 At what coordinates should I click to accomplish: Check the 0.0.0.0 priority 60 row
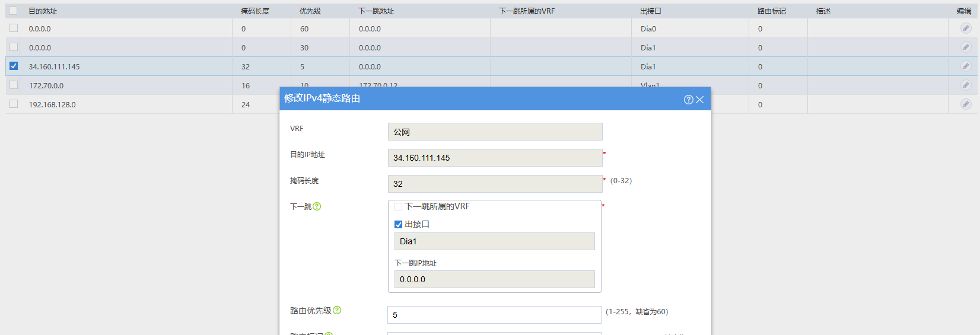pos(14,28)
